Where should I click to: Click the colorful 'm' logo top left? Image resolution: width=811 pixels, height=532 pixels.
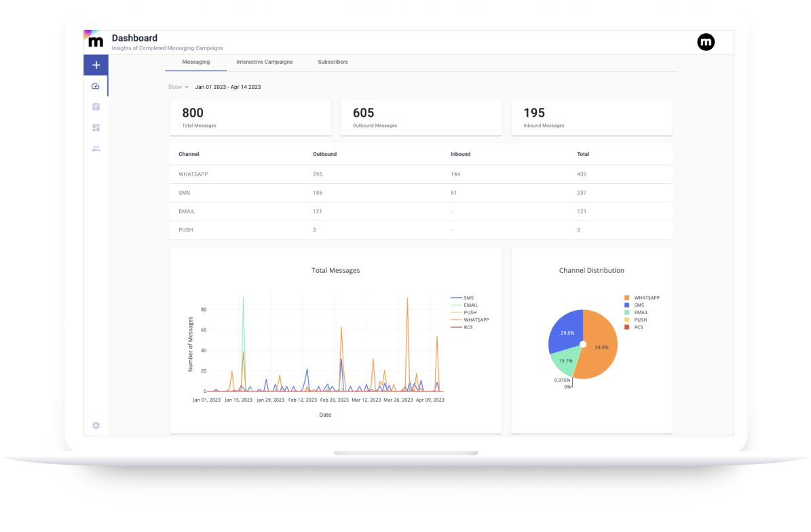[x=94, y=41]
